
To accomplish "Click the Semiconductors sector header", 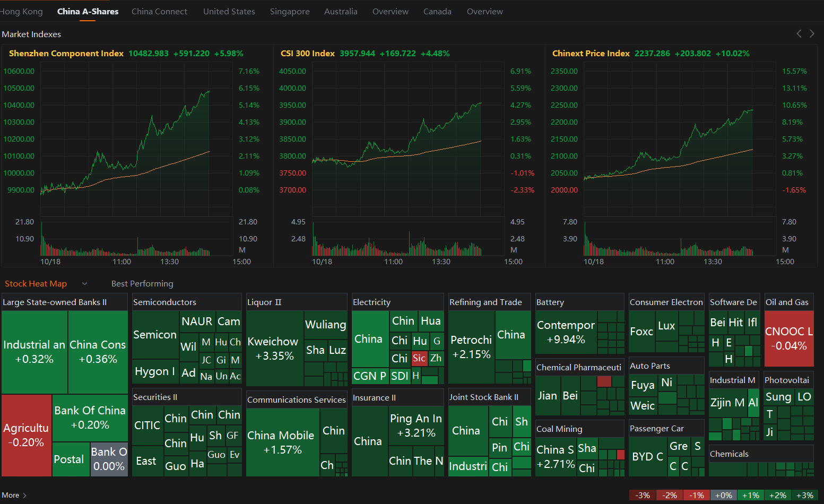I will click(164, 302).
